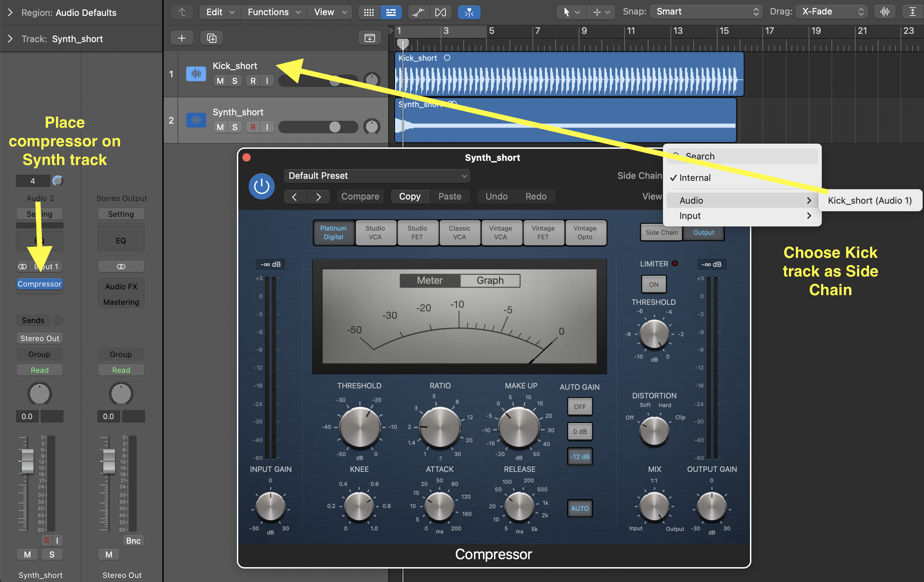This screenshot has height=582, width=924.
Task: Click the Graph display button
Action: (490, 280)
